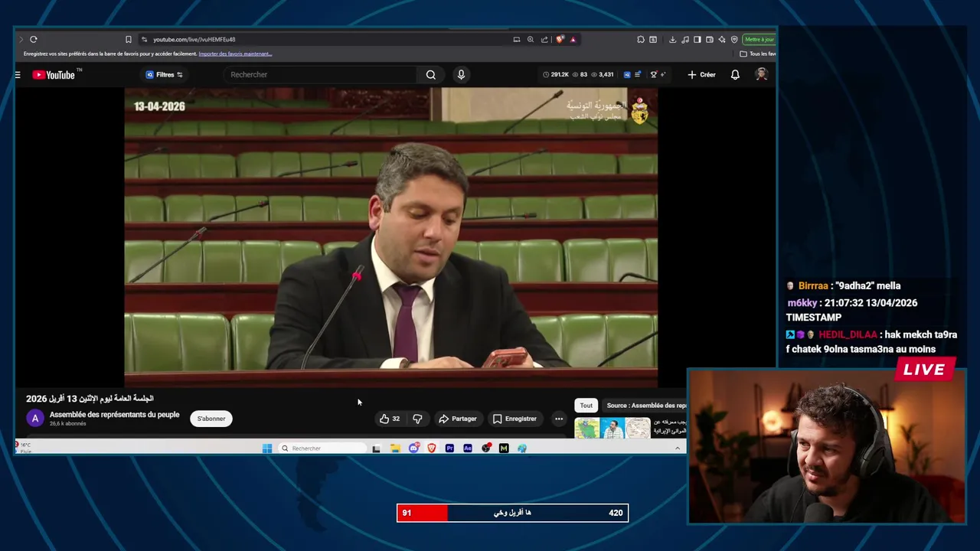Open the weather widget showing 16°C
The height and width of the screenshot is (551, 980).
pyautogui.click(x=25, y=448)
